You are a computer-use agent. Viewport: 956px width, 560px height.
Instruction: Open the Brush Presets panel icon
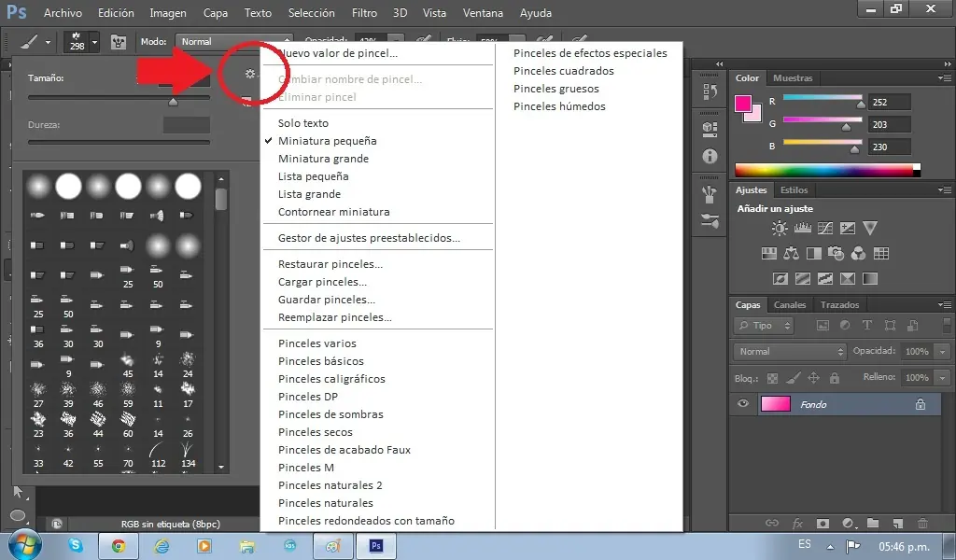coord(710,194)
